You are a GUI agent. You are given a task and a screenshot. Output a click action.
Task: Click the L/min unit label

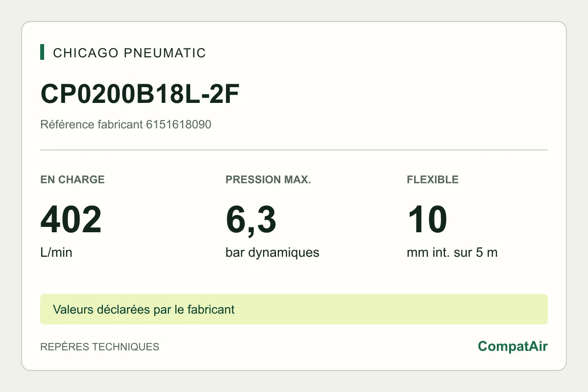pos(56,253)
